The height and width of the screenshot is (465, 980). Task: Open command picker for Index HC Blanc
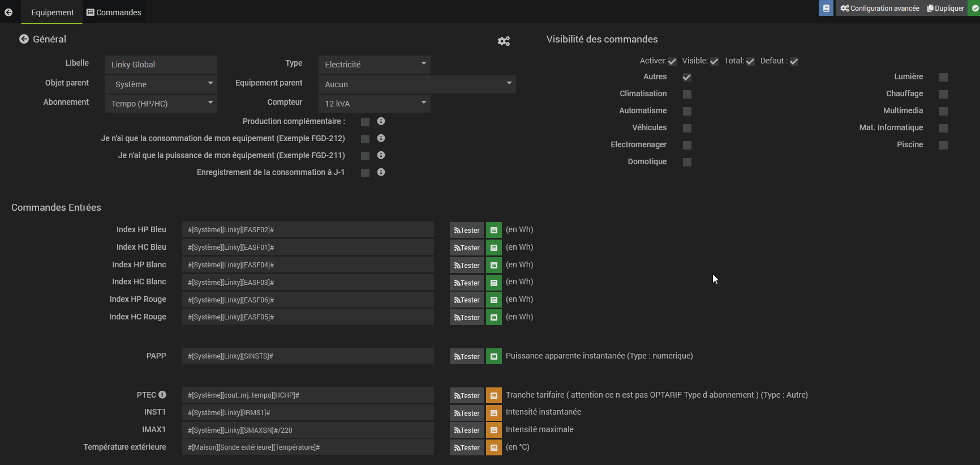click(494, 283)
